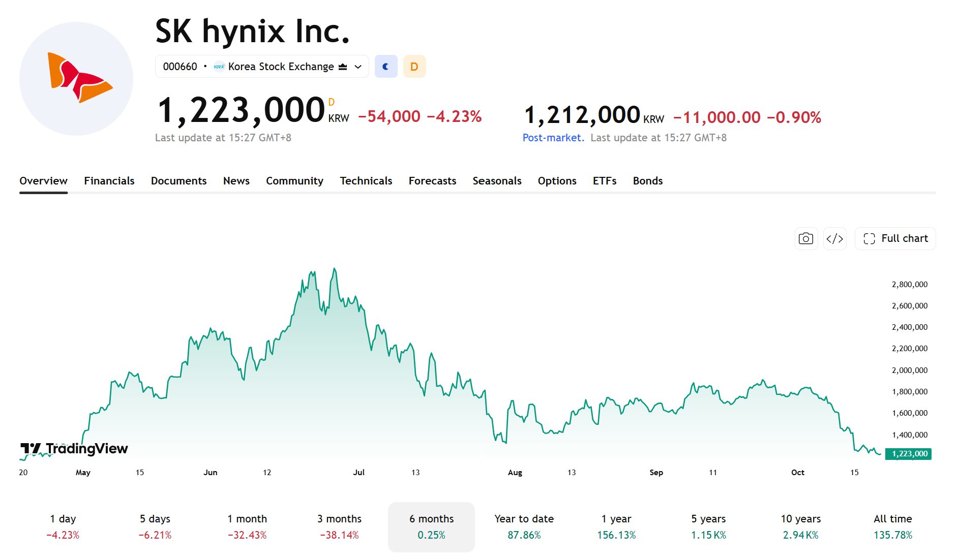Click the SK hynix Inc. title
Viewport: 958px width, 560px height.
253,32
